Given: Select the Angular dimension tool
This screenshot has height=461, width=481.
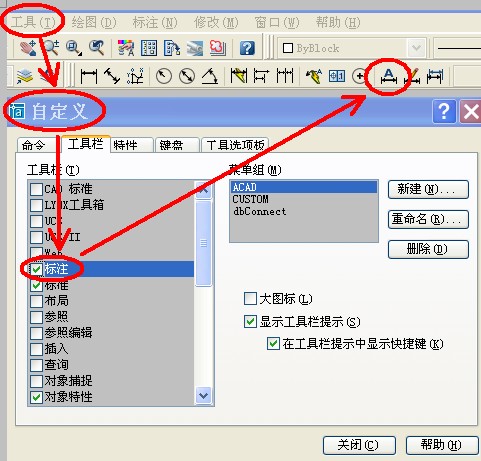Looking at the screenshot, I should tap(210, 76).
